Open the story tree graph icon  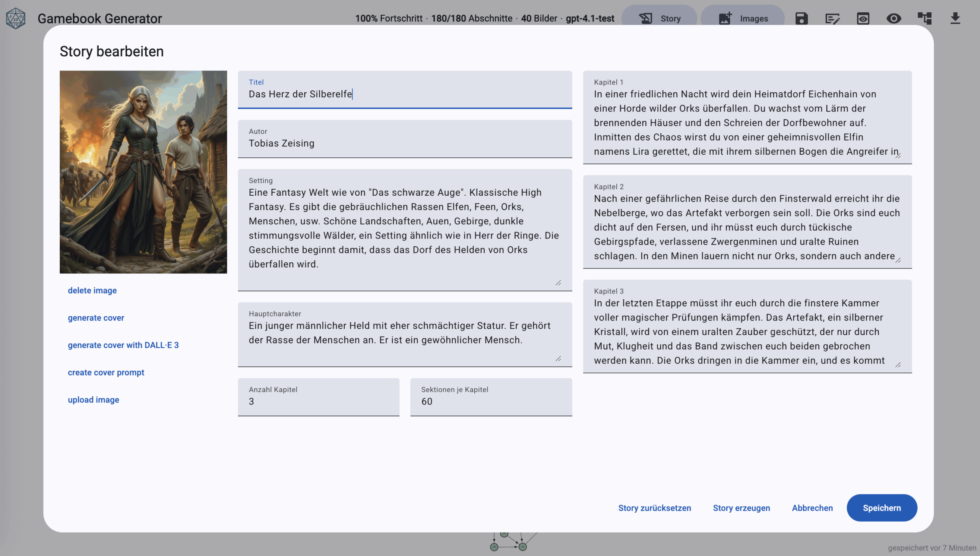tap(924, 18)
